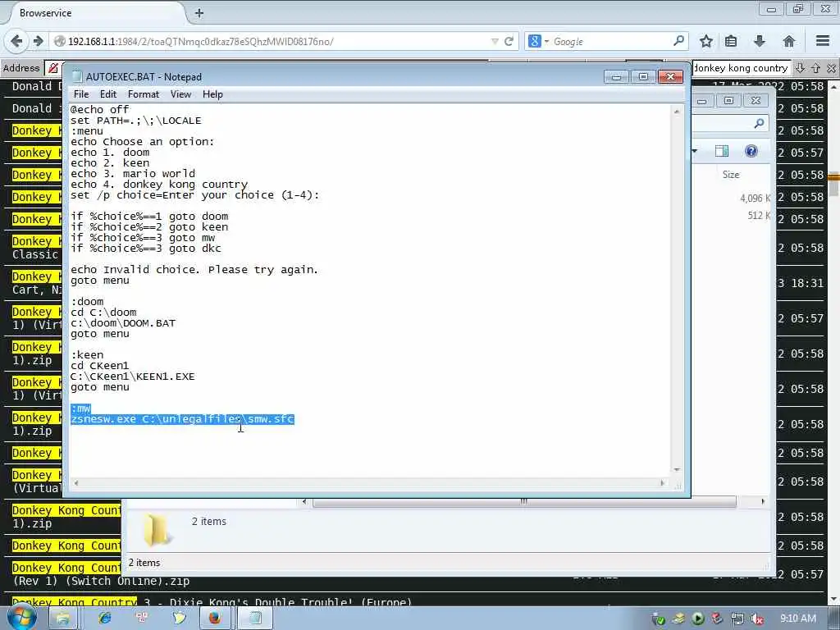Close the AUTOEXEC.BAT Notepad window

click(x=670, y=77)
